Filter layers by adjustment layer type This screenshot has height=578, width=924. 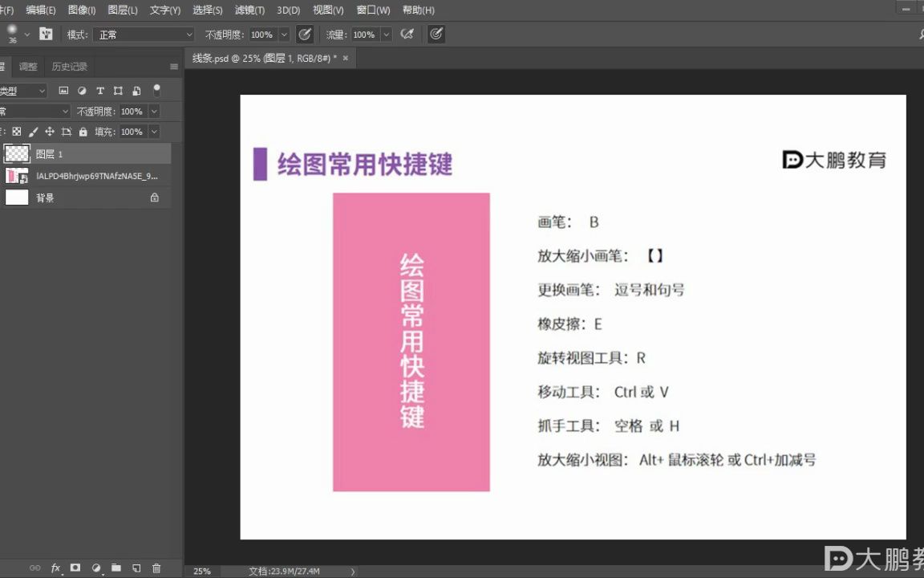(82, 91)
